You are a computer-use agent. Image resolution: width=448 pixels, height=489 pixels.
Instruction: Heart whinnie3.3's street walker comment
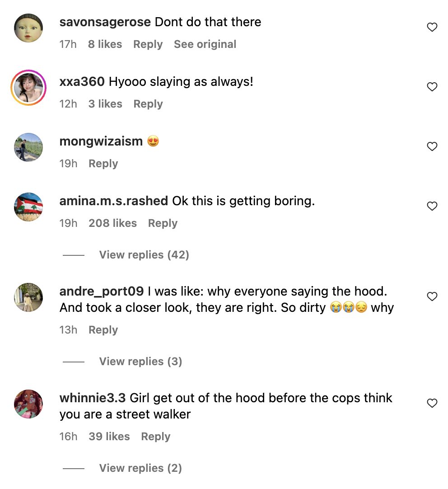pyautogui.click(x=432, y=403)
